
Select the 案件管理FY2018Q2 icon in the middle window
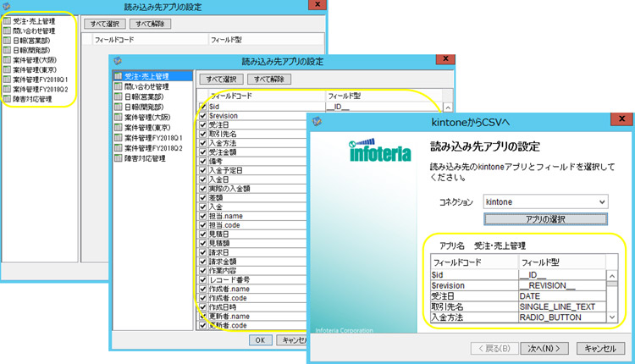[x=118, y=148]
